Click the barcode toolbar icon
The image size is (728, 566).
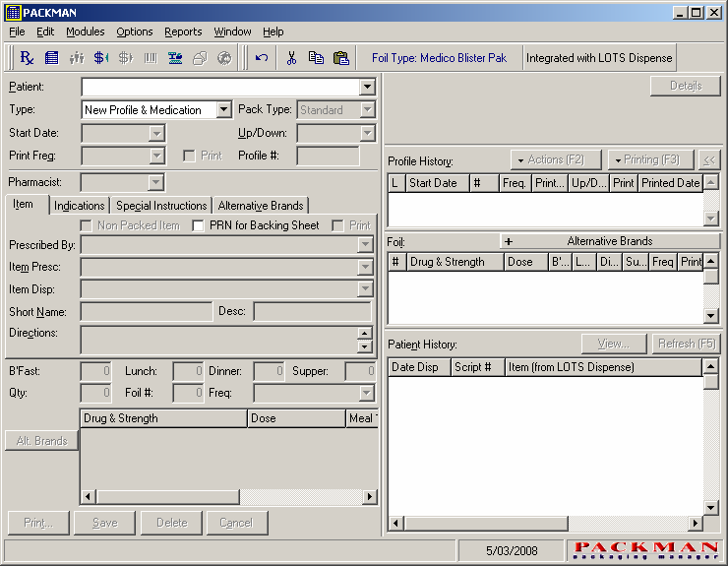coord(151,58)
